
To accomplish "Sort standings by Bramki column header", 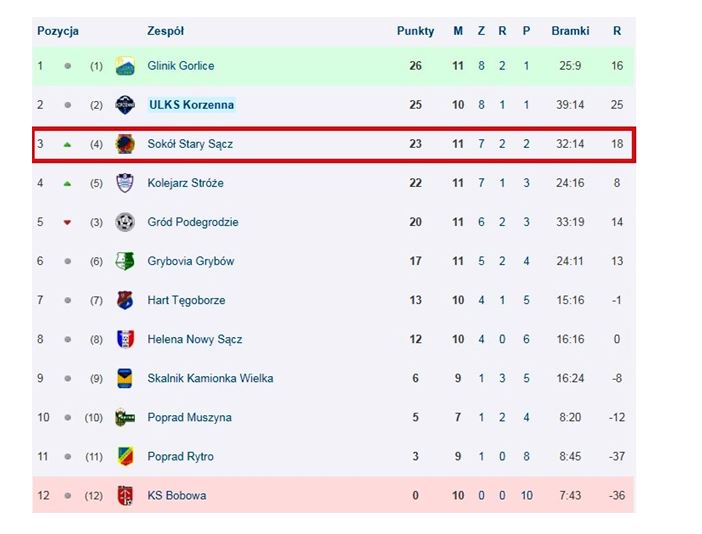I will point(570,31).
